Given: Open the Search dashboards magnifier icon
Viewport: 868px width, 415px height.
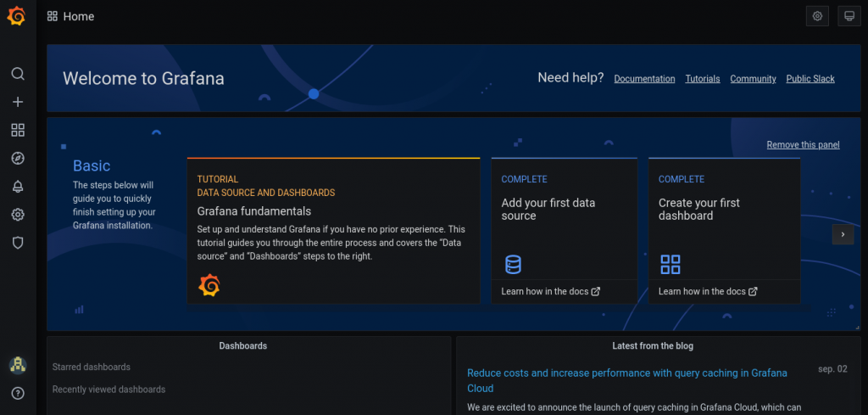Looking at the screenshot, I should point(18,74).
